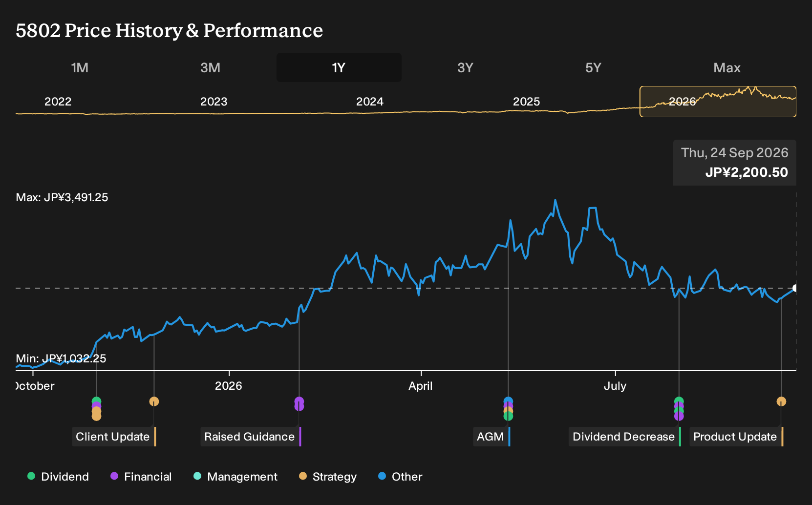Viewport: 812px width, 505px height.
Task: Open the AGM event label
Action: click(491, 437)
